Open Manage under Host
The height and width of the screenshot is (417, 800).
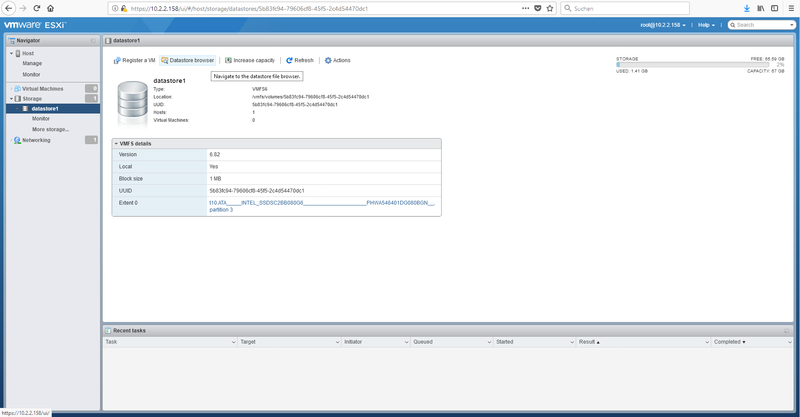[x=32, y=63]
